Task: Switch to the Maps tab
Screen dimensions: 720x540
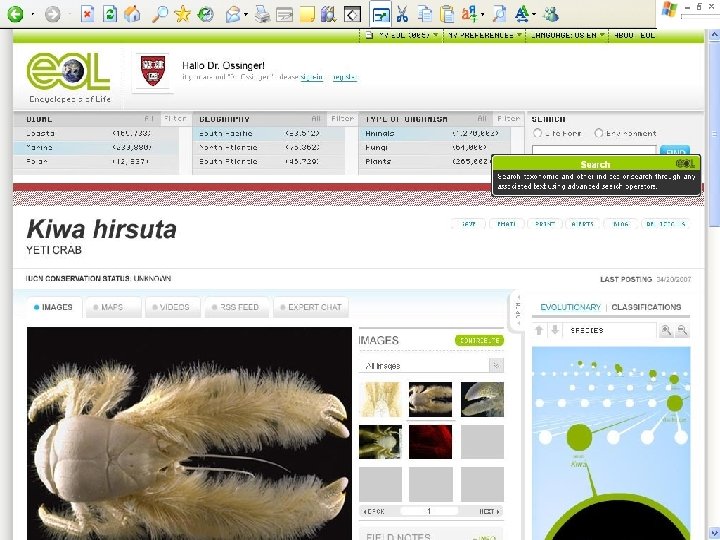Action: 112,307
